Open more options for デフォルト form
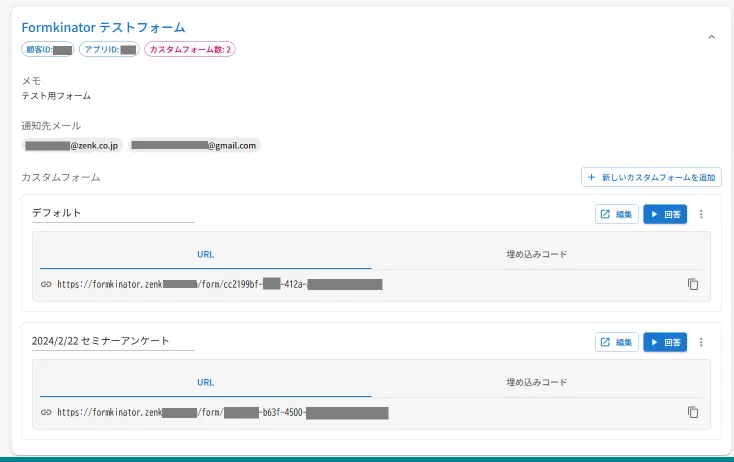Viewport: 734px width, 462px height. click(701, 214)
